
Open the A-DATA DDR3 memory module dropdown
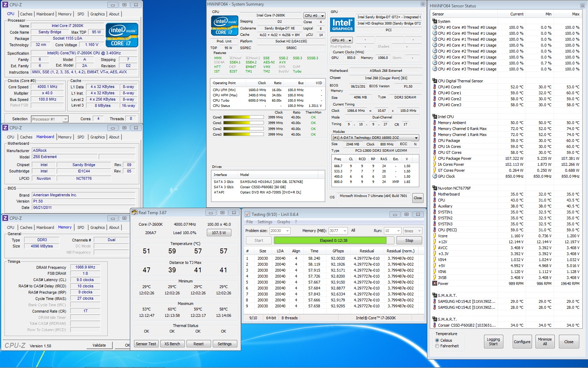(x=375, y=138)
